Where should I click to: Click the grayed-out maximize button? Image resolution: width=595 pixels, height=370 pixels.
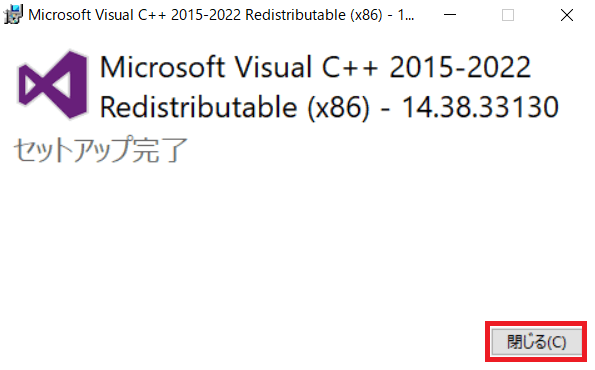pos(508,15)
